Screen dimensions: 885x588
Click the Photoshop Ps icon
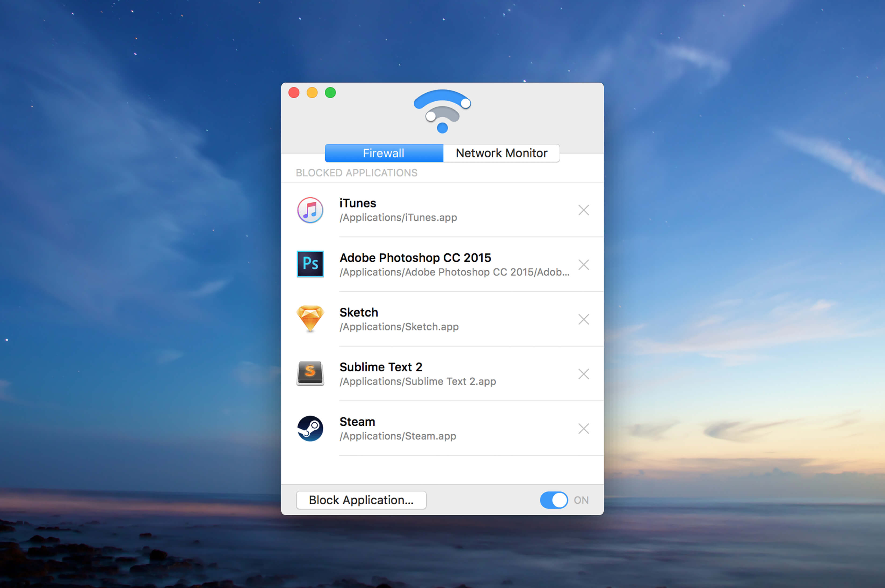[310, 264]
